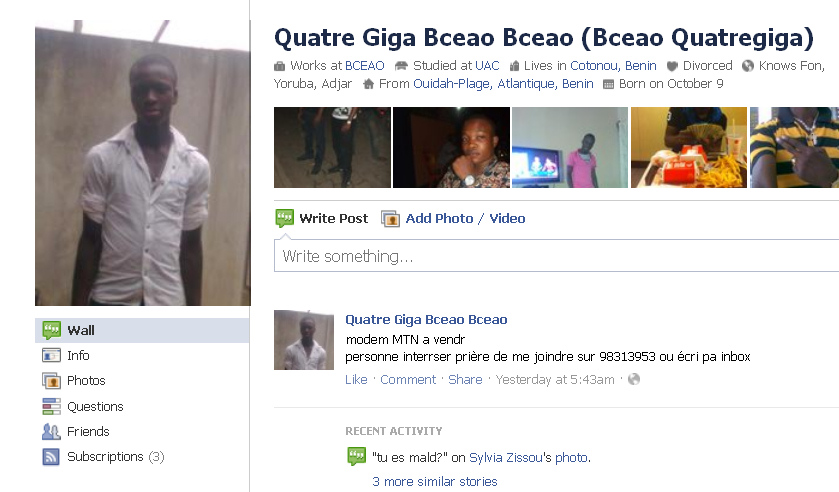839x492 pixels.
Task: Click the globe privacy icon on post
Action: pyautogui.click(x=634, y=380)
